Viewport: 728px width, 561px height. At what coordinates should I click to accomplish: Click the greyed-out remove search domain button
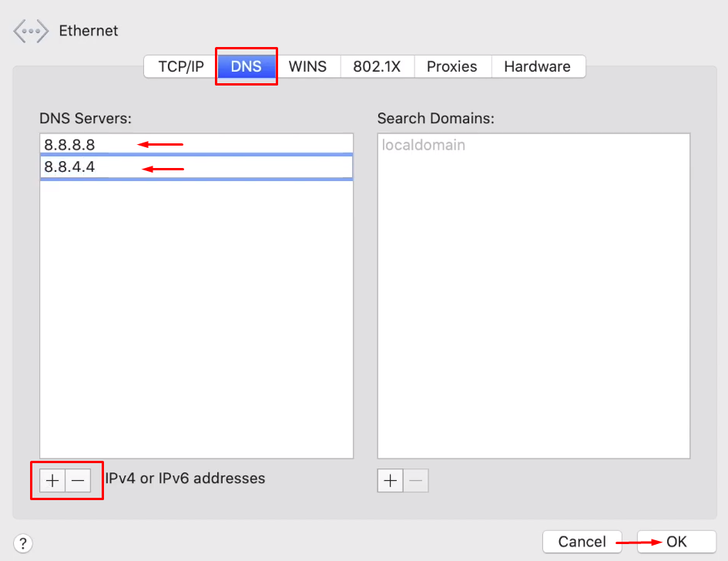point(416,480)
